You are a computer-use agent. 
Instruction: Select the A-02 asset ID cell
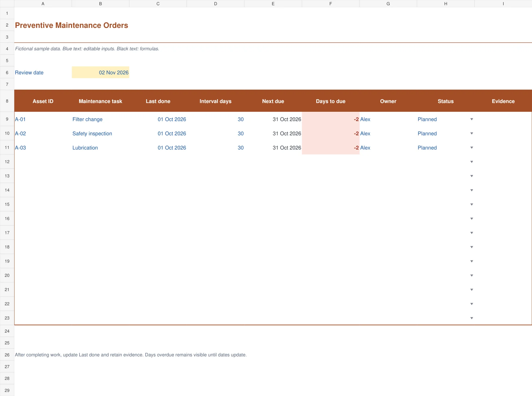(43, 133)
